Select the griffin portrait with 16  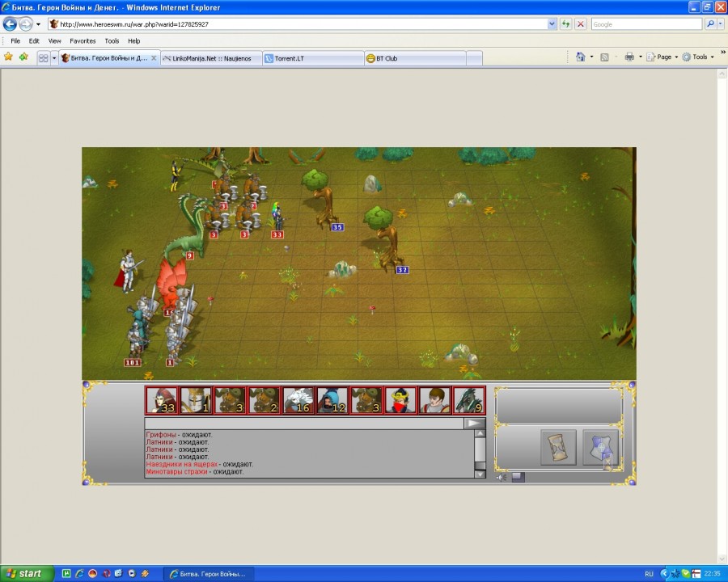click(298, 400)
